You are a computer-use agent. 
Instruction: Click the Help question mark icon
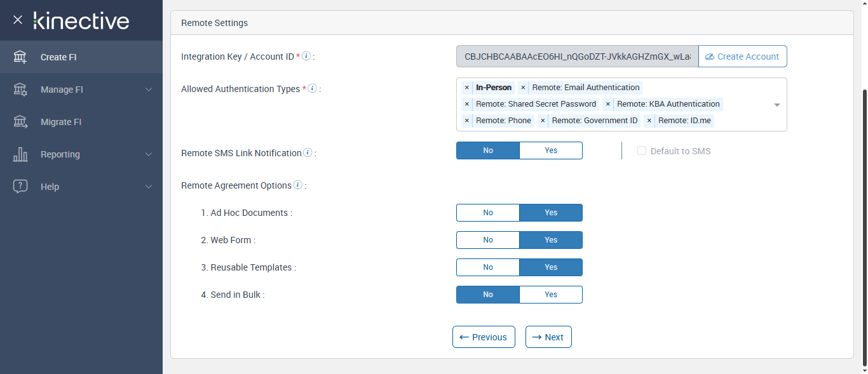click(20, 187)
